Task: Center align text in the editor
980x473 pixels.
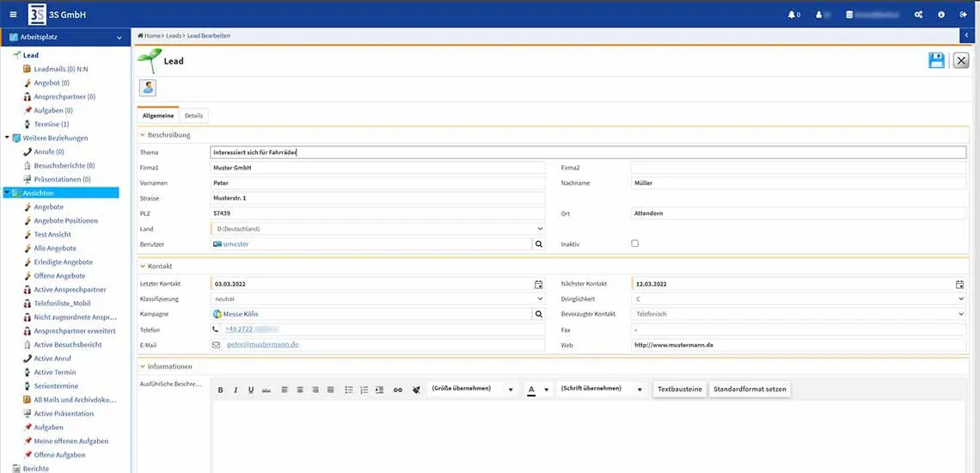Action: pyautogui.click(x=300, y=390)
